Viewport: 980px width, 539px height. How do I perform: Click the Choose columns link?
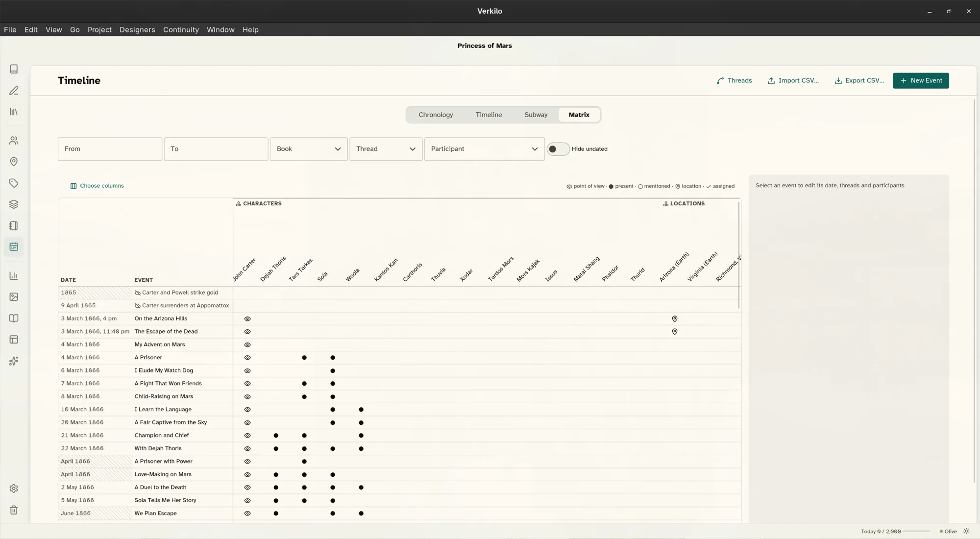[97, 186]
